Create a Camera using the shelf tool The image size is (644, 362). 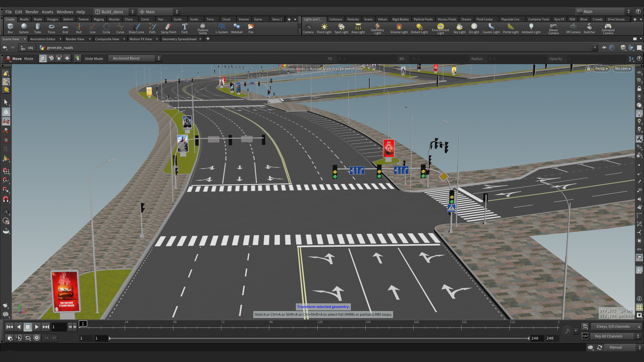click(308, 28)
